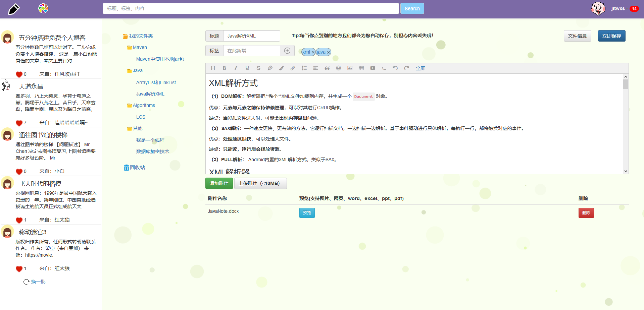Screen dimensions: 644x310
Task: Preview the JavaNote.docx attachment
Action: (x=306, y=212)
